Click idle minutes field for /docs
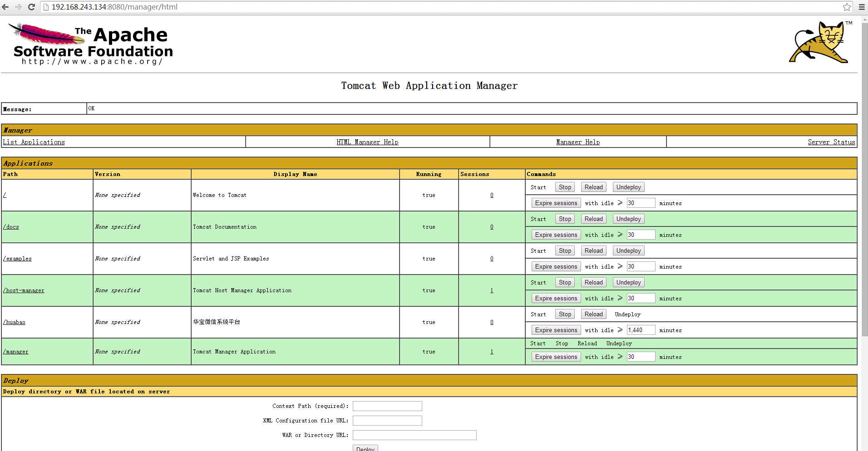 [x=641, y=235]
